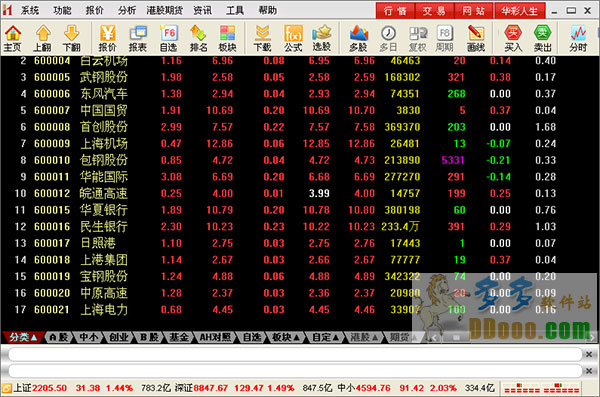Image resolution: width=600 pixels, height=397 pixels.
Task: Open the 帮助 menu
Action: (267, 10)
